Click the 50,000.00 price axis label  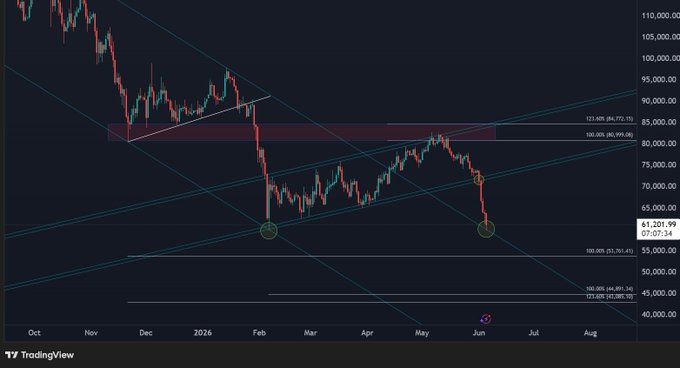[x=659, y=272]
